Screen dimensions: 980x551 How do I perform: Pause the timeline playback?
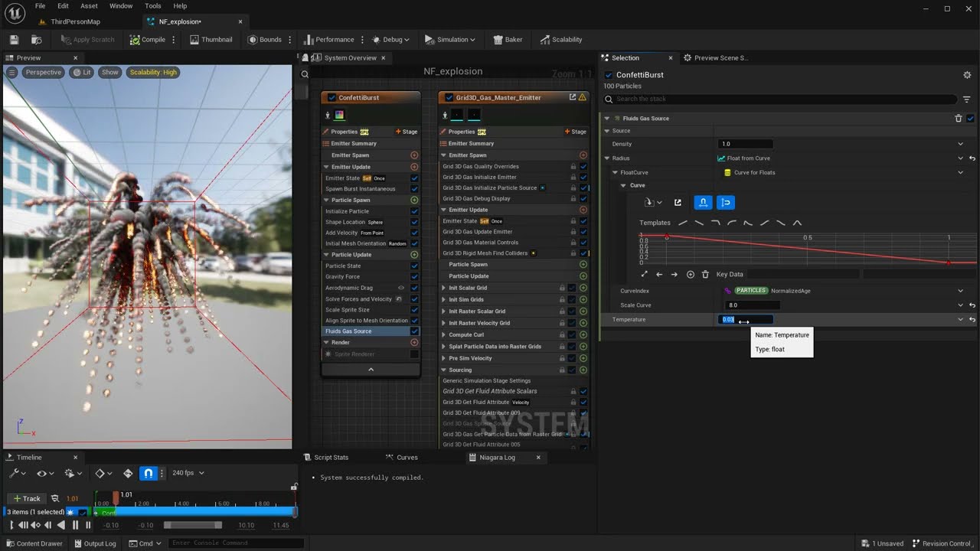(x=75, y=525)
